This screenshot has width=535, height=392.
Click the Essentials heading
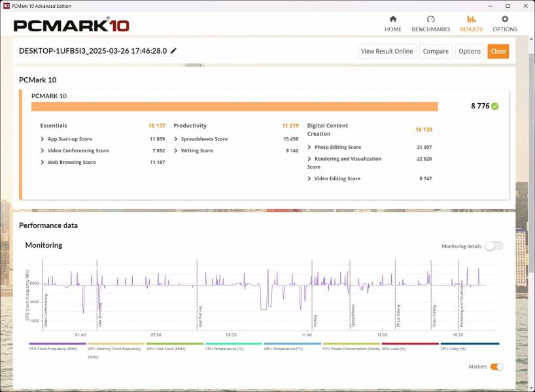54,125
